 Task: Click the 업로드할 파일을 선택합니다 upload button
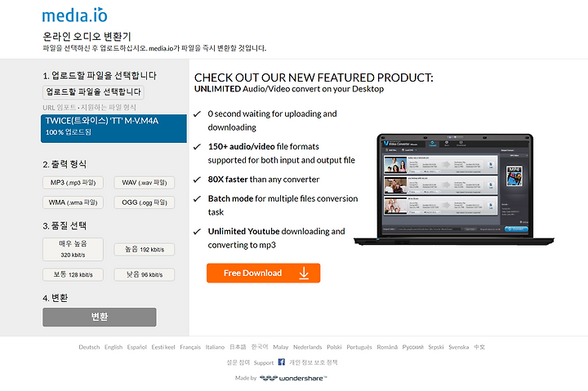pos(93,92)
